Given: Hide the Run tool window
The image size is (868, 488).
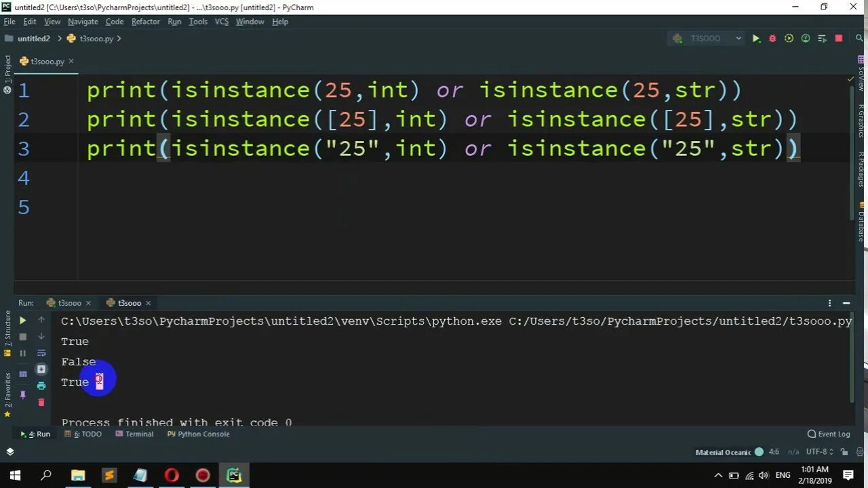Looking at the screenshot, I should tap(846, 303).
